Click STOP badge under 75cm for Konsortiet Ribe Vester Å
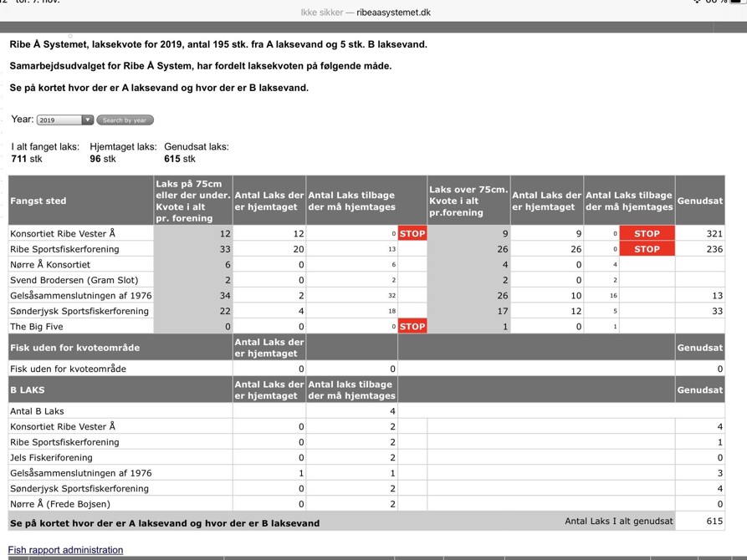 (412, 234)
